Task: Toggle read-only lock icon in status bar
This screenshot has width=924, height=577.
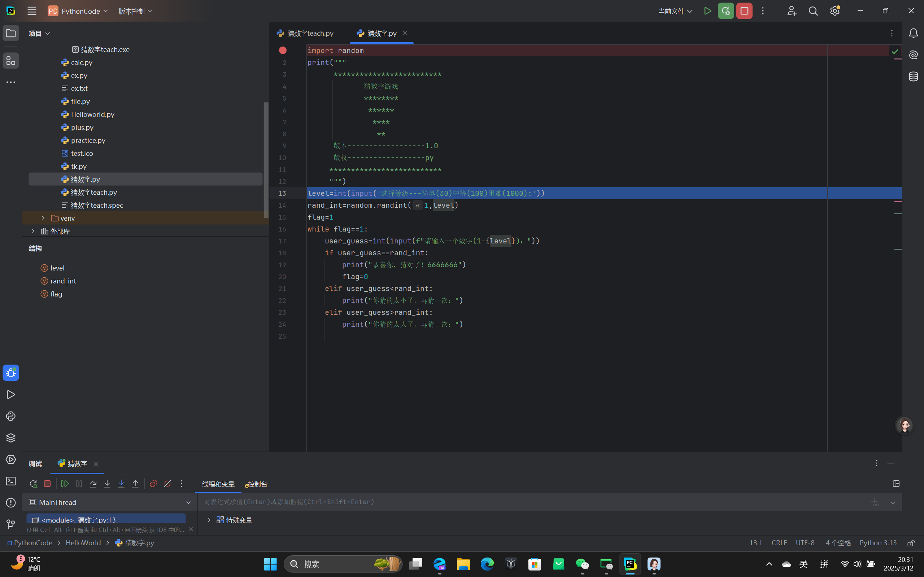Action: coord(911,543)
